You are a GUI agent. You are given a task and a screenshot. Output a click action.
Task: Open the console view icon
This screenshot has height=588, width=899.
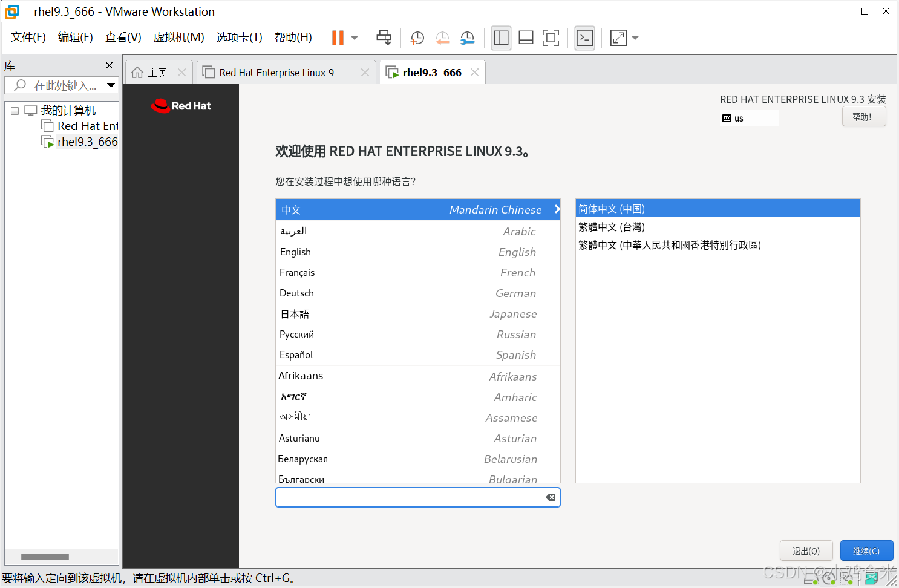click(x=584, y=38)
